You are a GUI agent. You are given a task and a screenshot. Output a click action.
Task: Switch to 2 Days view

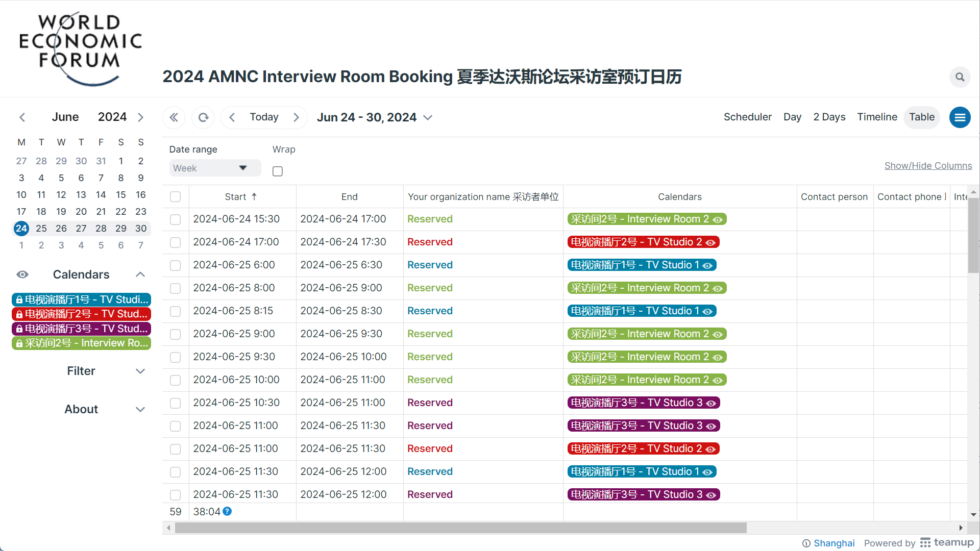click(829, 117)
